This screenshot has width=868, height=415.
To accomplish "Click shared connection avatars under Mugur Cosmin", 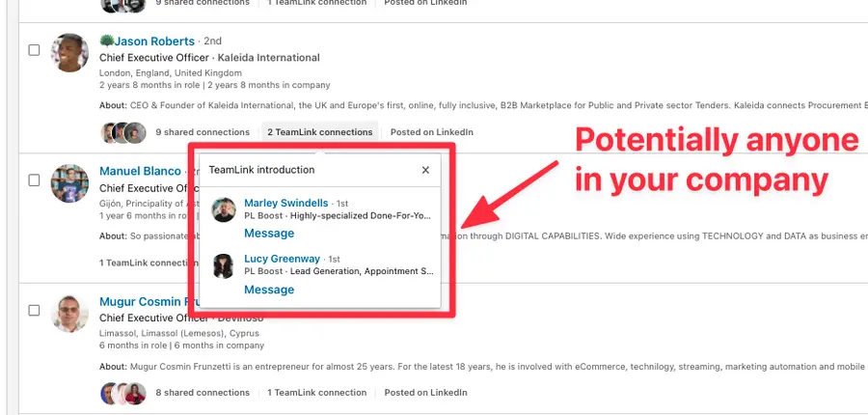I will coord(123,394).
